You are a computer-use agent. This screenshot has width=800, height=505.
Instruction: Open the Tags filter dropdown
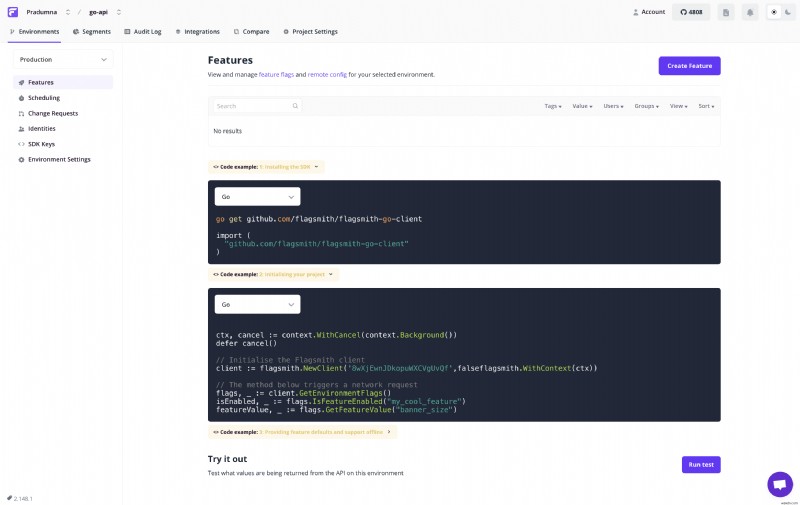click(x=553, y=106)
